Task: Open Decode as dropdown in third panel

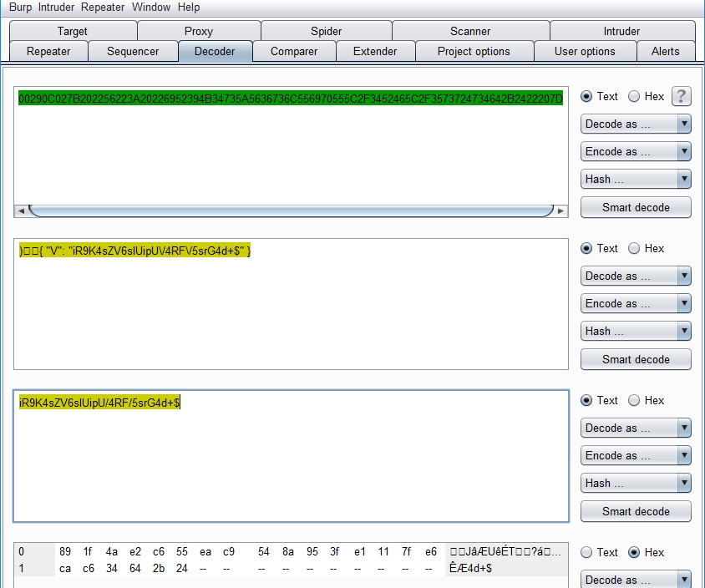Action: pyautogui.click(x=636, y=428)
